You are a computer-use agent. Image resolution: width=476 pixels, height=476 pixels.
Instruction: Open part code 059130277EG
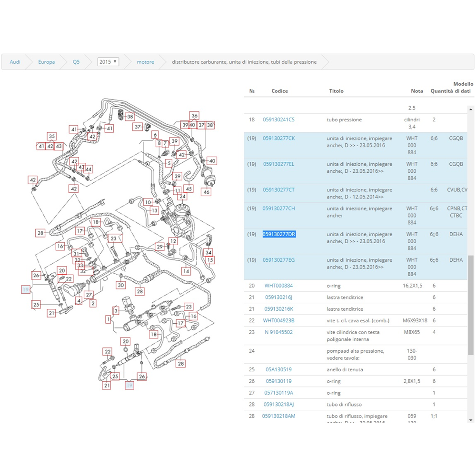278,260
